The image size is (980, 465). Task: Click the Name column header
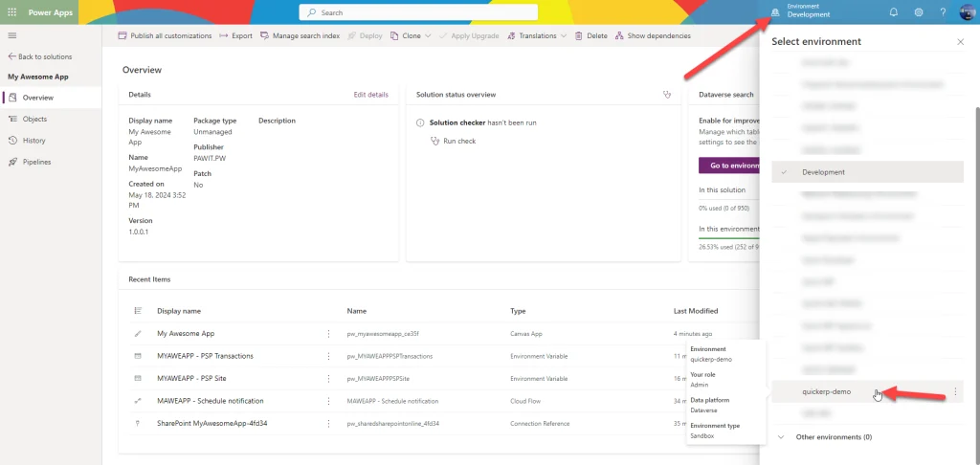click(x=357, y=311)
